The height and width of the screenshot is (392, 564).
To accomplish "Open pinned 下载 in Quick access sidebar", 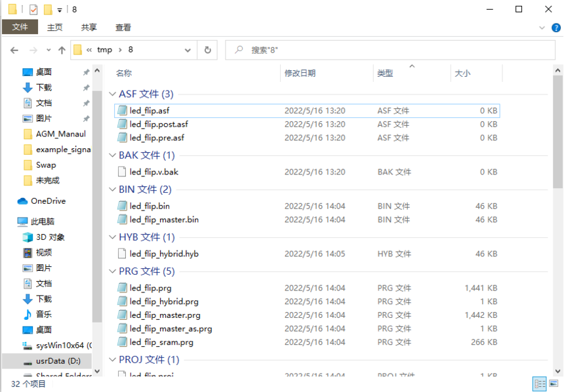I will click(43, 87).
